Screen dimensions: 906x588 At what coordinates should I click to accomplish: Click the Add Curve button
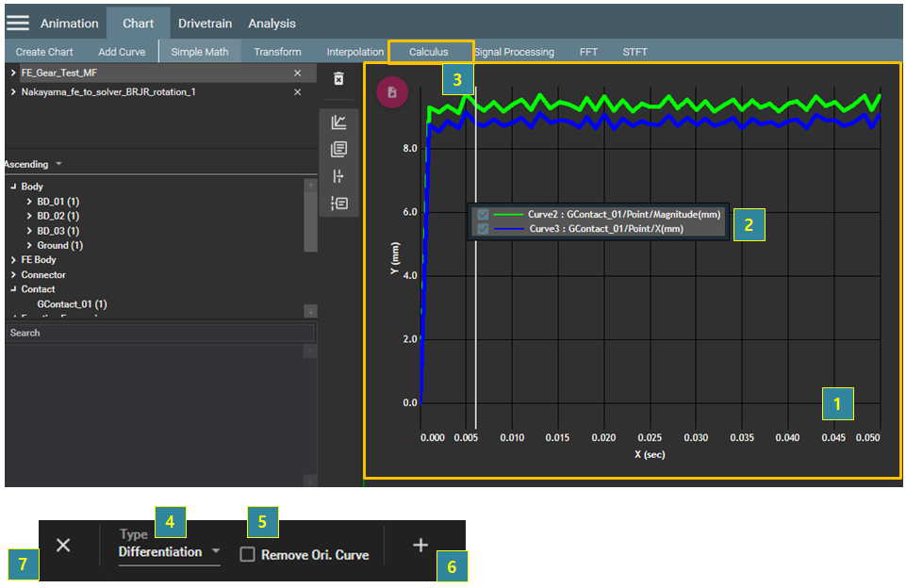click(122, 52)
